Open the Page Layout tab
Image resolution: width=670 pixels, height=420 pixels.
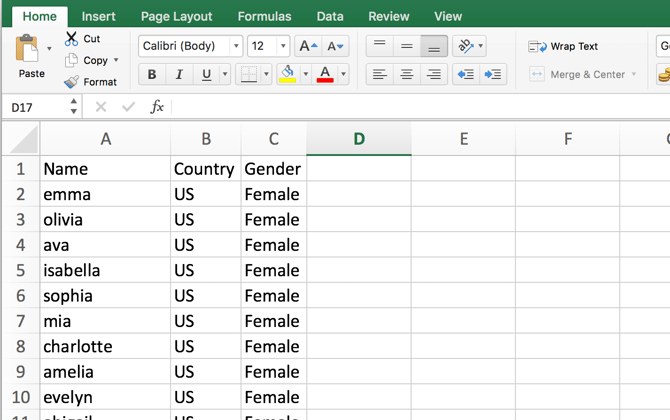[176, 16]
